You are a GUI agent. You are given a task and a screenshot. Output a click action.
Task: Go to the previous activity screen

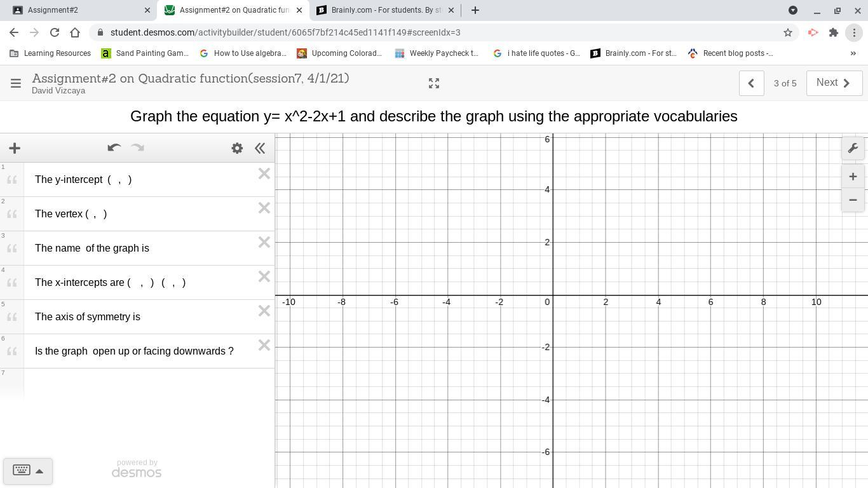click(751, 83)
